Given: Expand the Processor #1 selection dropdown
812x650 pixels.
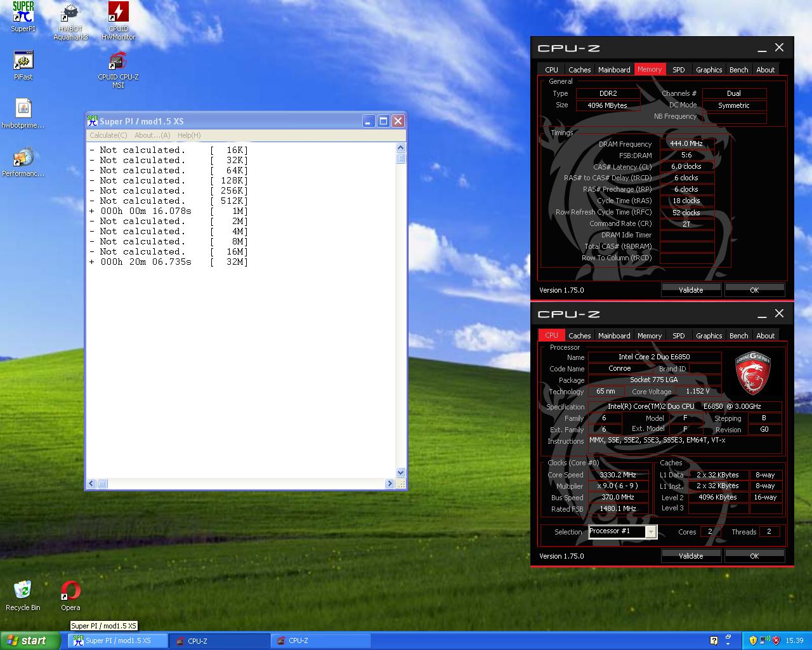Looking at the screenshot, I should (651, 532).
